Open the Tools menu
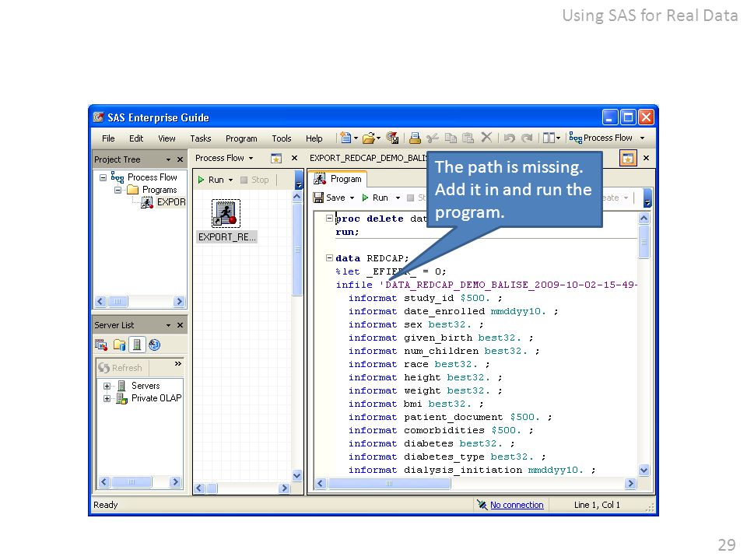 pyautogui.click(x=282, y=138)
